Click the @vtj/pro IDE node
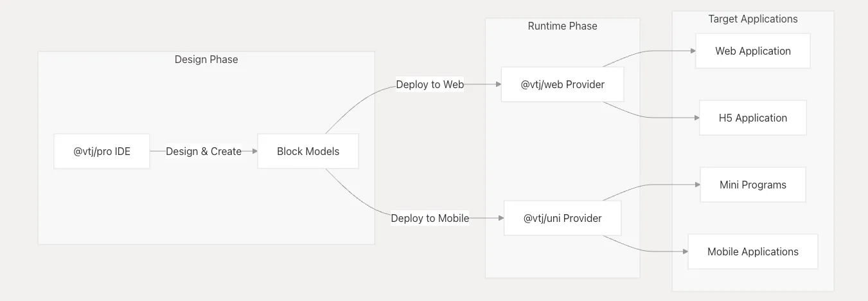 tap(102, 151)
